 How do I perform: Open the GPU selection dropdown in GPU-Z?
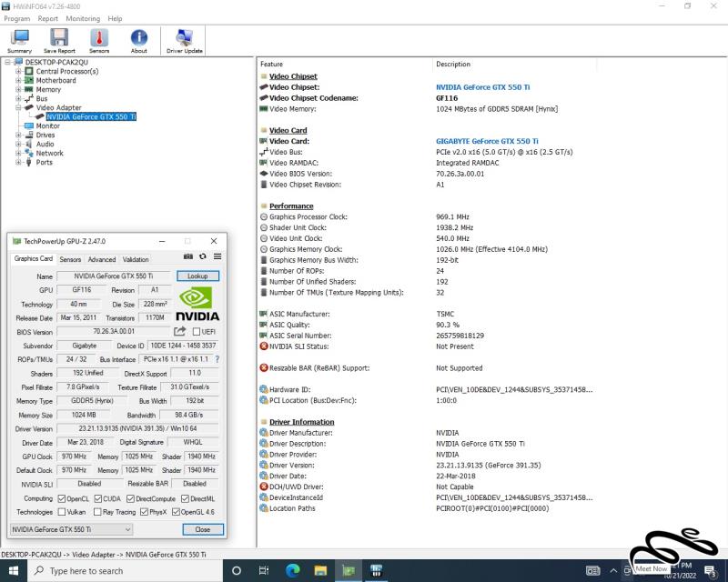(x=71, y=529)
